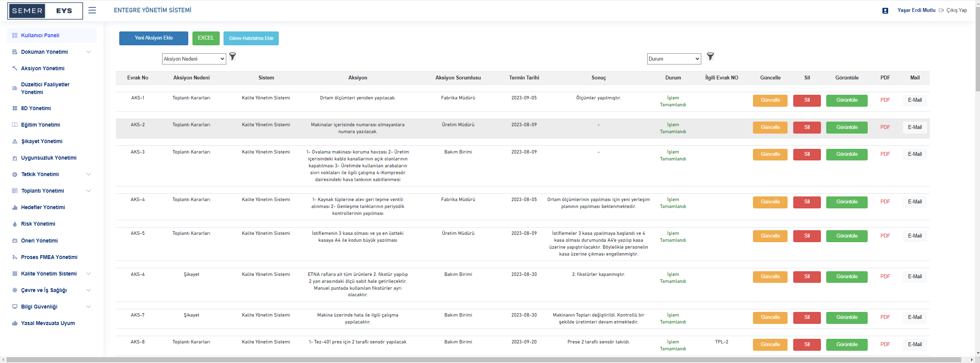Click the Çıkış Yap logout icon

(x=941, y=10)
